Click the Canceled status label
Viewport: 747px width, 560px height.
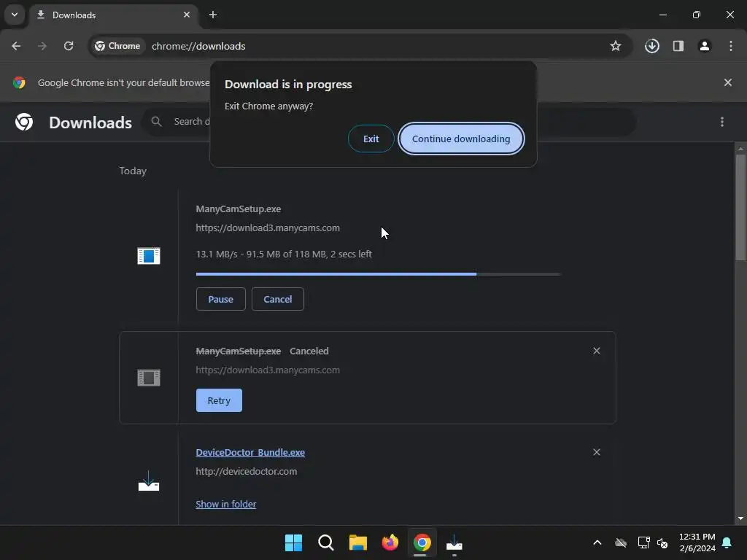[309, 351]
